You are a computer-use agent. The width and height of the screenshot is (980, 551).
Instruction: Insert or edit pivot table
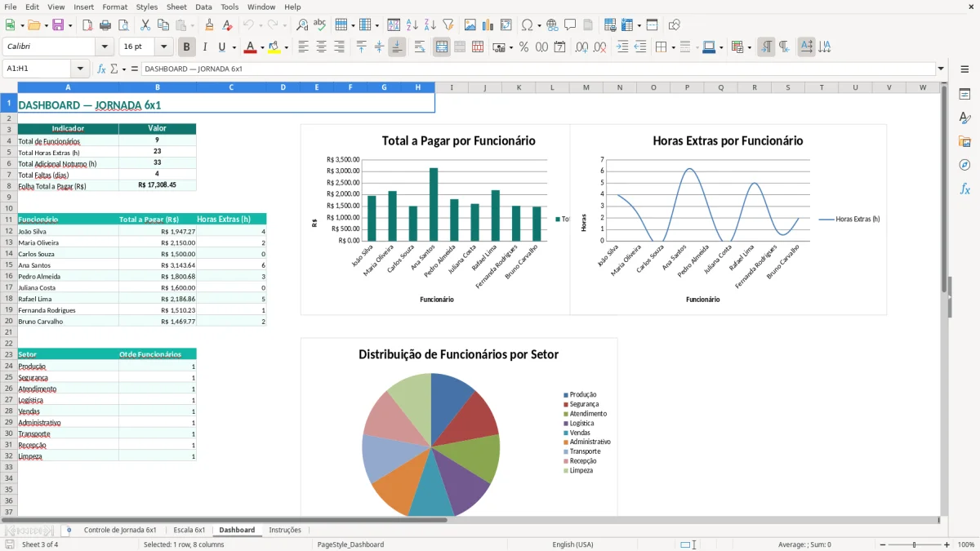(x=506, y=25)
